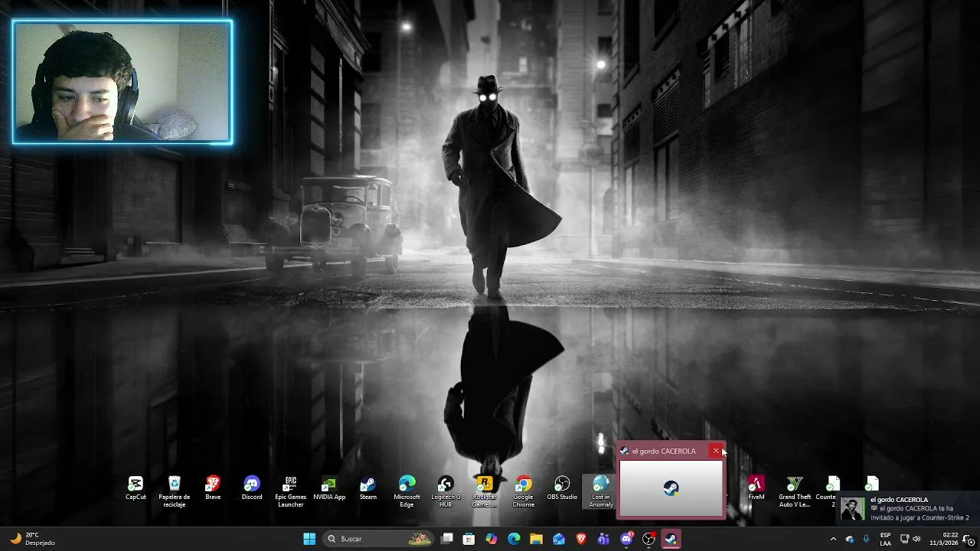Open the Counter-Strike 2 invite notification
The width and height of the screenshot is (980, 551).
(908, 508)
